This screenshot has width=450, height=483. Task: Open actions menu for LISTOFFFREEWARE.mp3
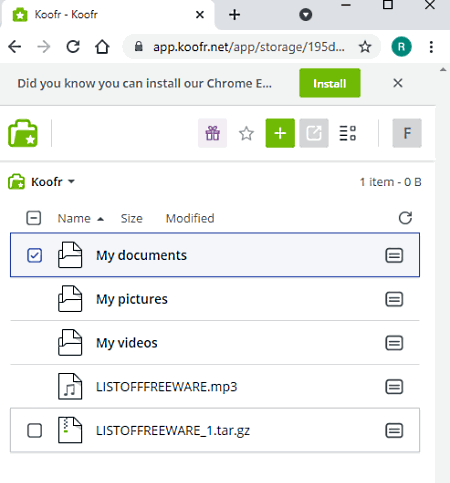[x=394, y=387]
